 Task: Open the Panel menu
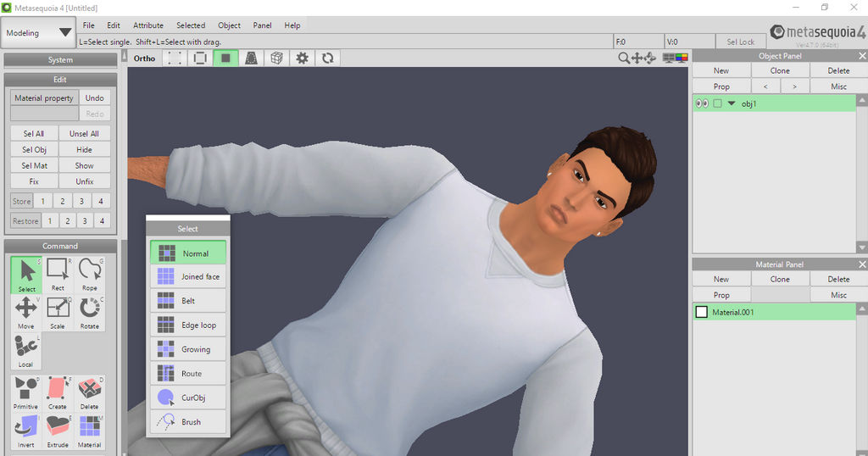(x=263, y=25)
